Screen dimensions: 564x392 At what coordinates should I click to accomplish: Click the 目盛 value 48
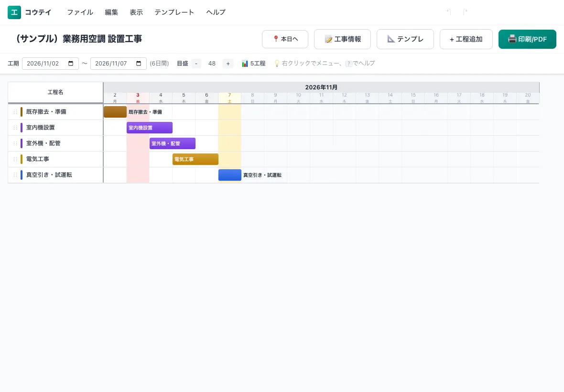coord(212,64)
